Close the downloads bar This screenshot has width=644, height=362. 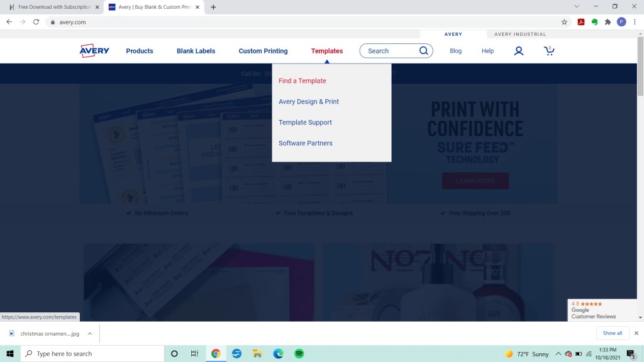[x=636, y=333]
